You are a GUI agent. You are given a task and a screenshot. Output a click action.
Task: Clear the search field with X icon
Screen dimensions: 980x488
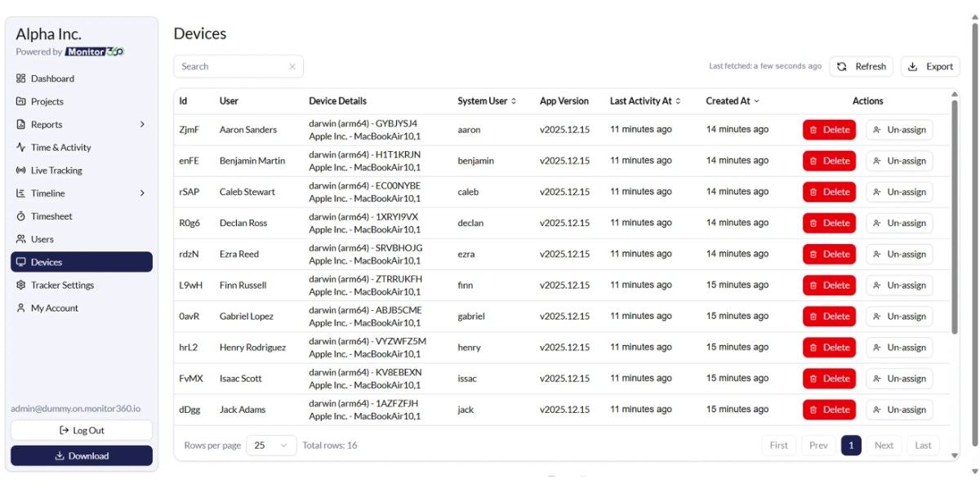(x=292, y=67)
